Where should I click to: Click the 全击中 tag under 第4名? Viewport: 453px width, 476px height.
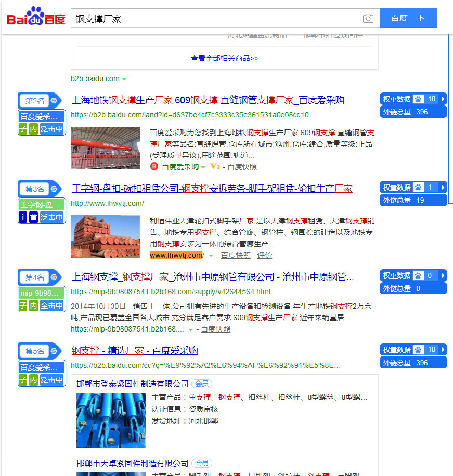pos(52,306)
